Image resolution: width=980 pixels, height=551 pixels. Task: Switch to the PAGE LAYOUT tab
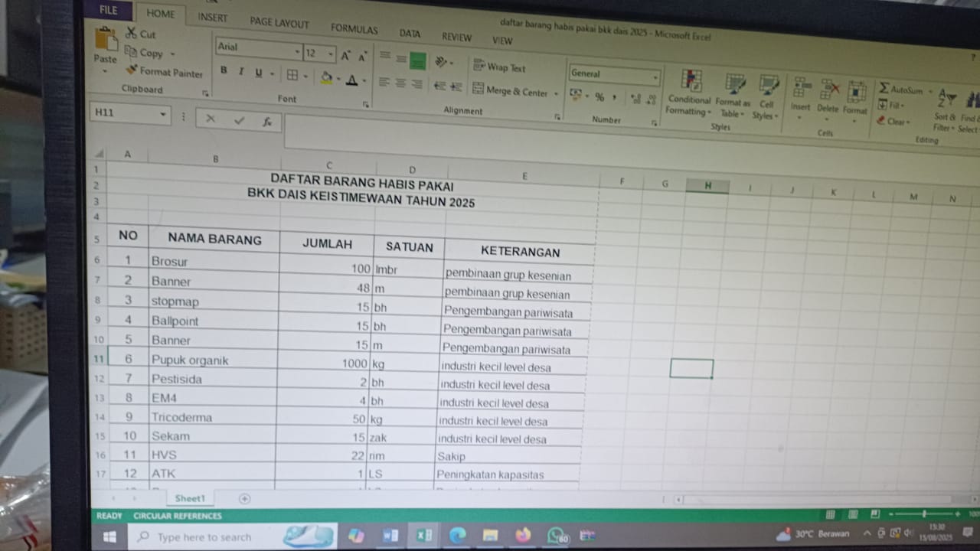(279, 23)
